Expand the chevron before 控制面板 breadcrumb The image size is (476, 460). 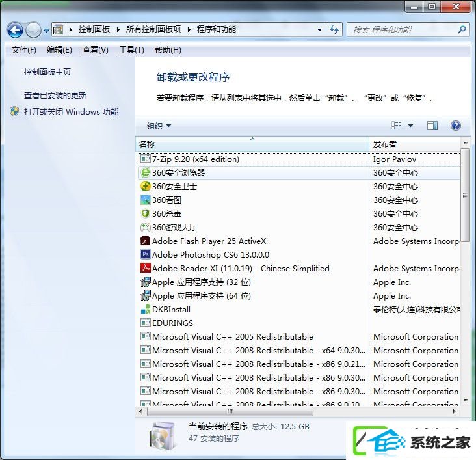71,29
